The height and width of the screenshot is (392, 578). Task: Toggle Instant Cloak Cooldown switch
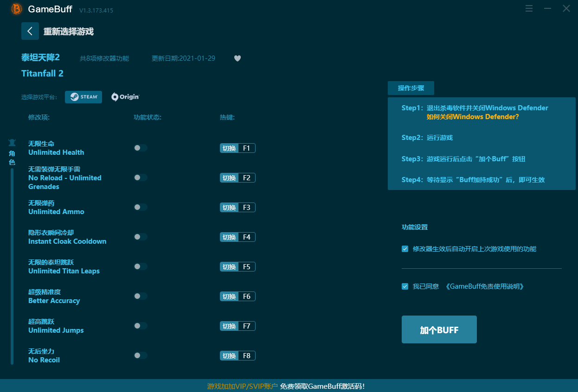(x=141, y=237)
